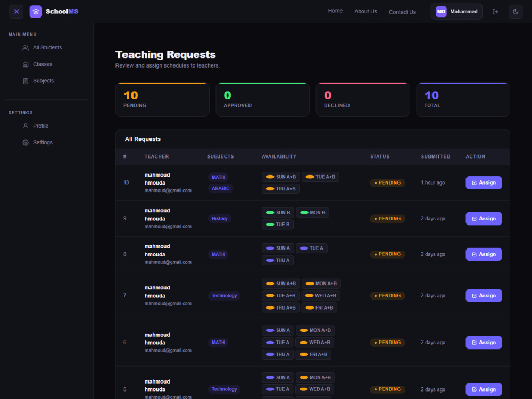Click THU A chip in request 8
Viewport: 532px width, 399px height.
click(x=278, y=260)
